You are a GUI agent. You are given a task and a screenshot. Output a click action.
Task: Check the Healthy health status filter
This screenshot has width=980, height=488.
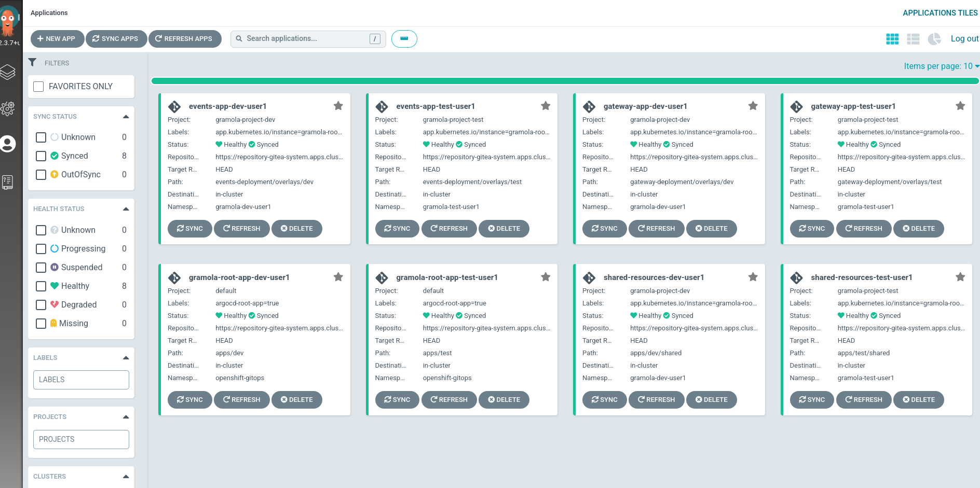41,286
